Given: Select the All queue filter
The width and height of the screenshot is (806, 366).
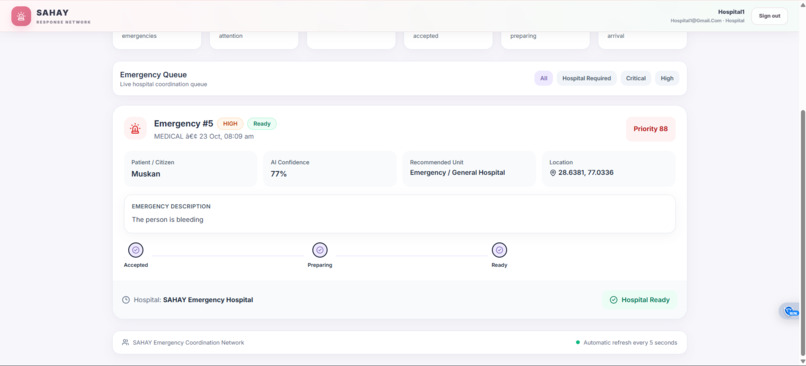Looking at the screenshot, I should pyautogui.click(x=543, y=79).
